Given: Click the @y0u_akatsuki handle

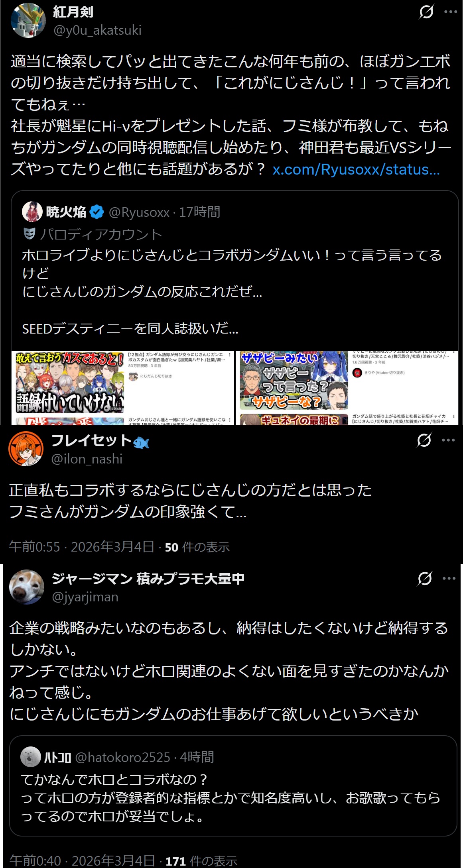Looking at the screenshot, I should point(97,30).
